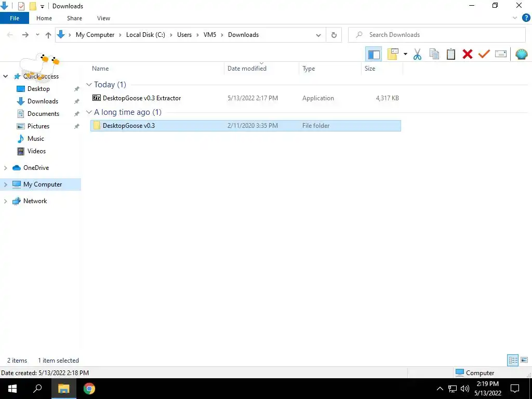Open Downloads in the navigation pane
This screenshot has width=532, height=399.
(43, 101)
